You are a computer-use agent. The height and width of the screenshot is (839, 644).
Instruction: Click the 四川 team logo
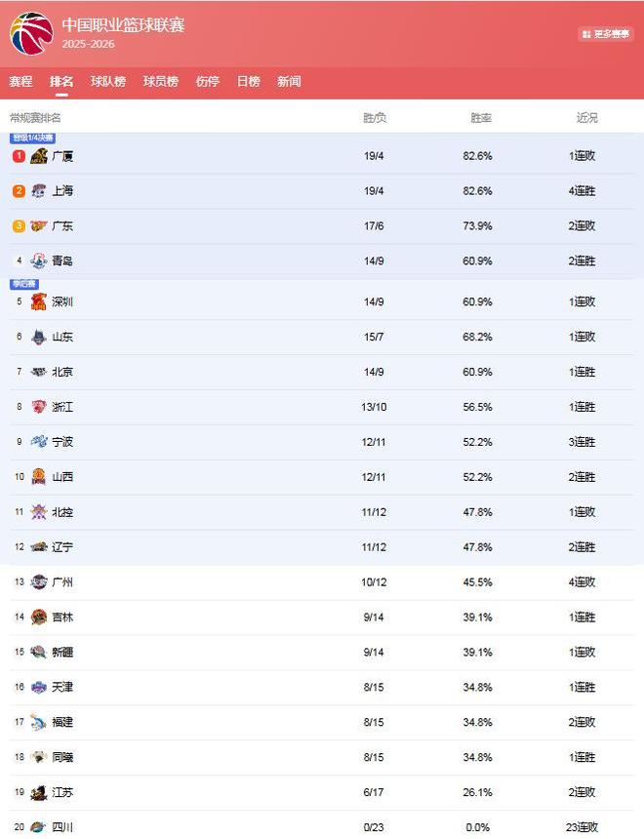39,827
